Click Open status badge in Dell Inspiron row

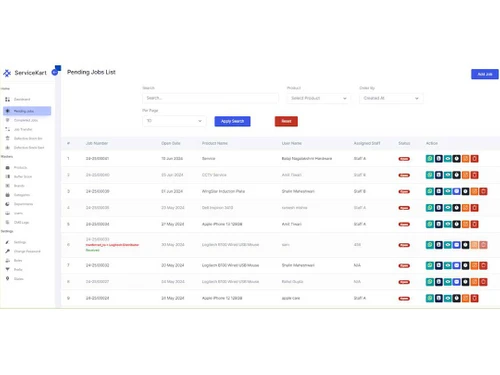pos(404,208)
